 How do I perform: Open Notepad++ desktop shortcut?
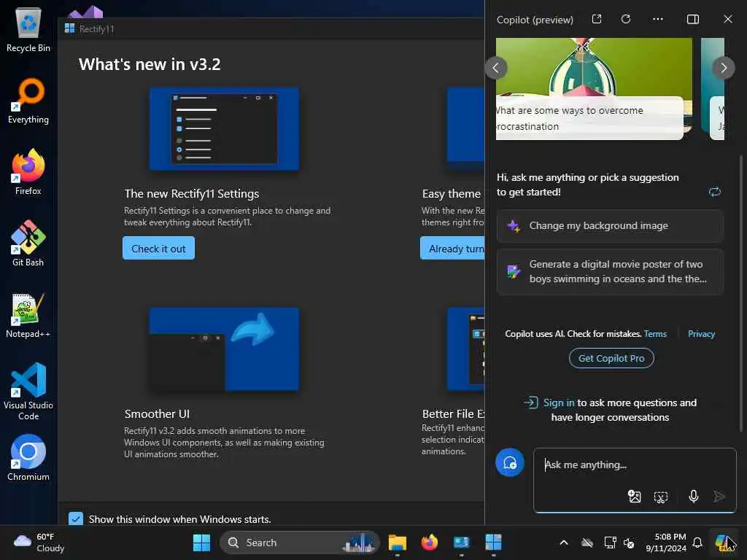click(x=28, y=315)
